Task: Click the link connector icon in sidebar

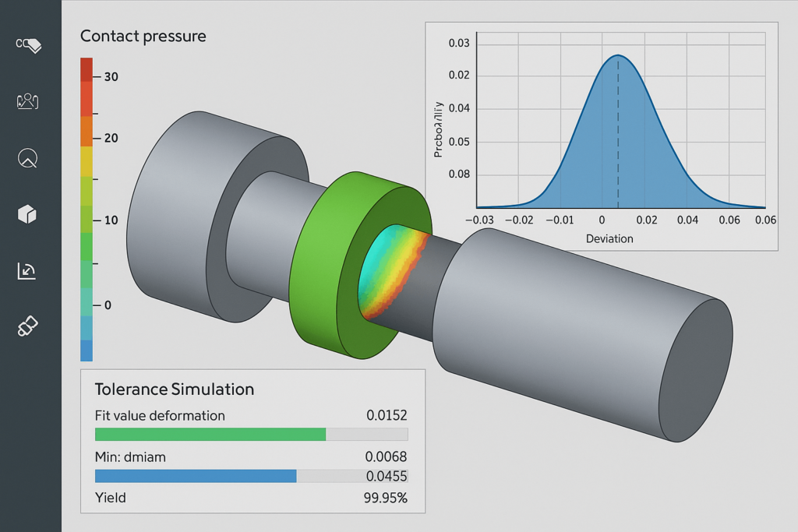Action: click(x=27, y=327)
